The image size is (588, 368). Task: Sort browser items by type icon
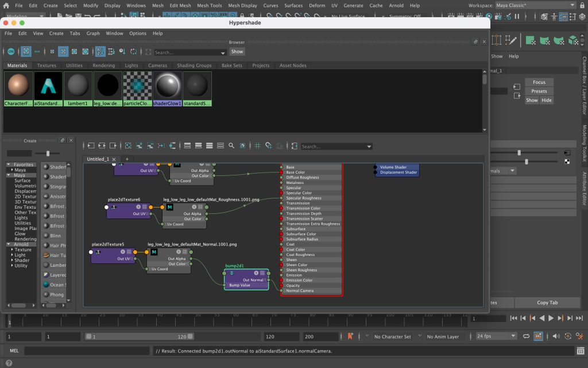point(111,51)
